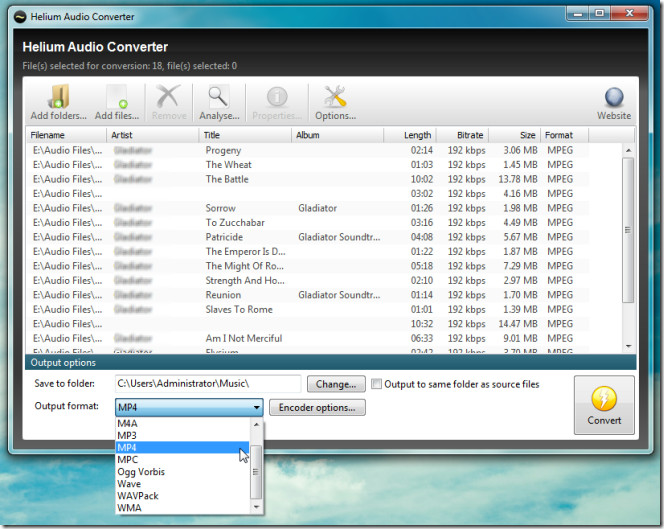Choose Ogg Vorbis output format

(141, 472)
